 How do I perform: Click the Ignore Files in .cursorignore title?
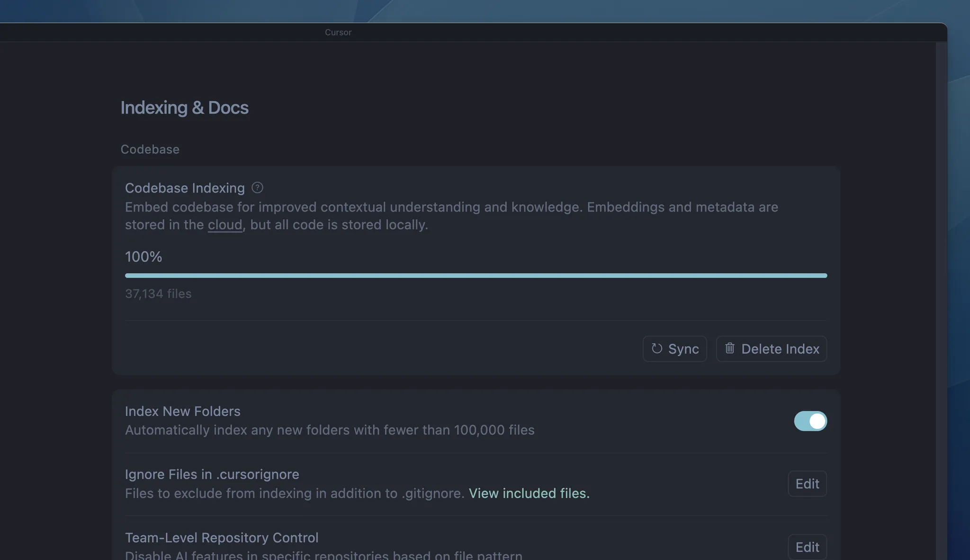pos(212,474)
